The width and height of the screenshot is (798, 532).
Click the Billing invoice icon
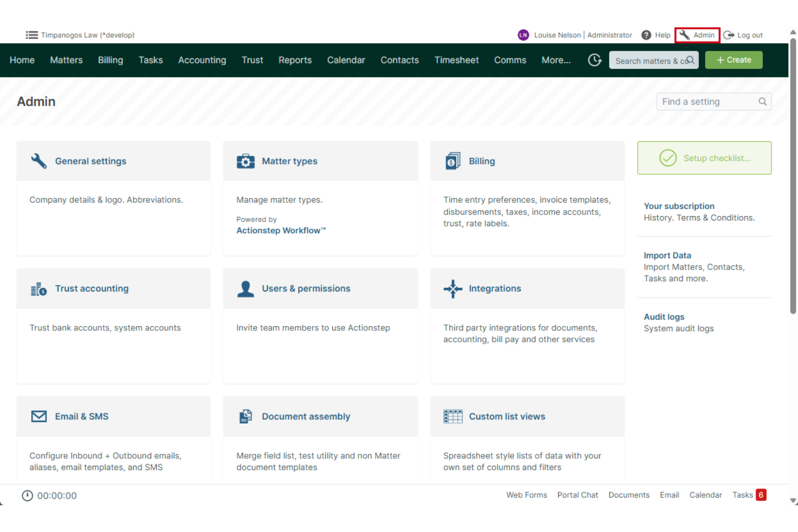tap(452, 160)
